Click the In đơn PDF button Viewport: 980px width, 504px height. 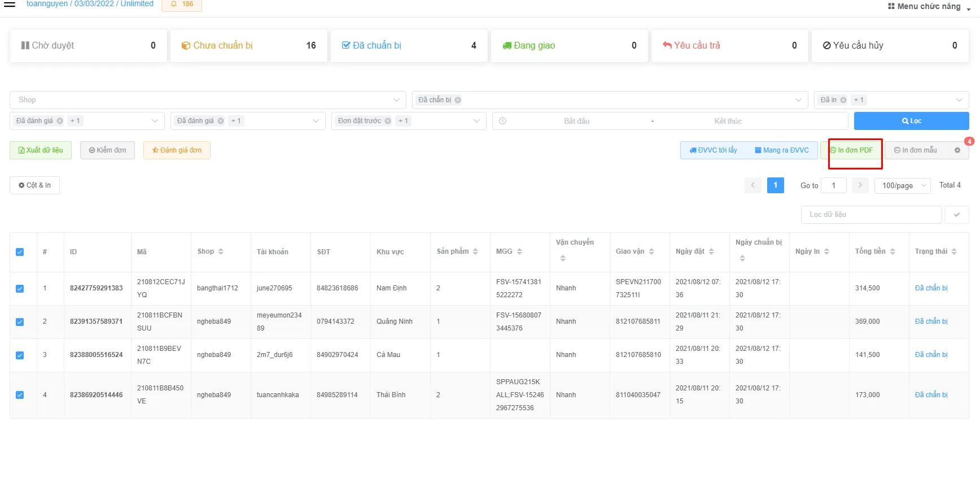point(851,150)
